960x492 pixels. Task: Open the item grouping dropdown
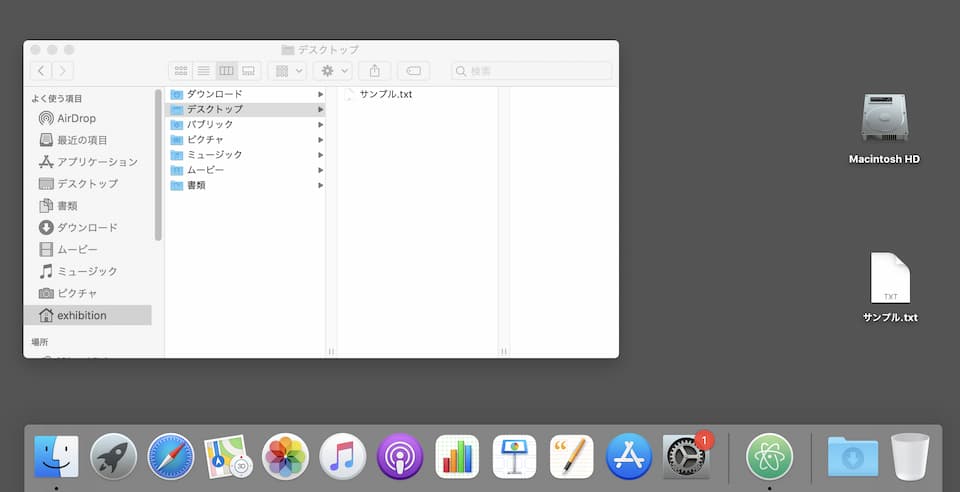(288, 71)
